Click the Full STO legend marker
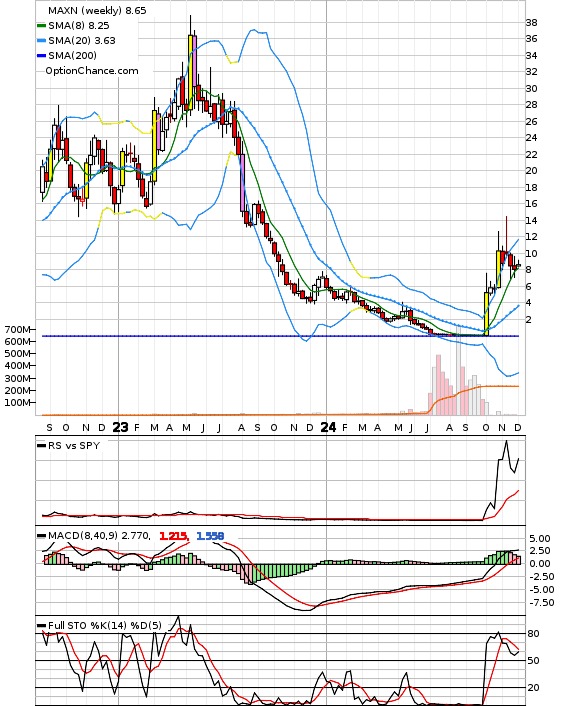 [41, 625]
